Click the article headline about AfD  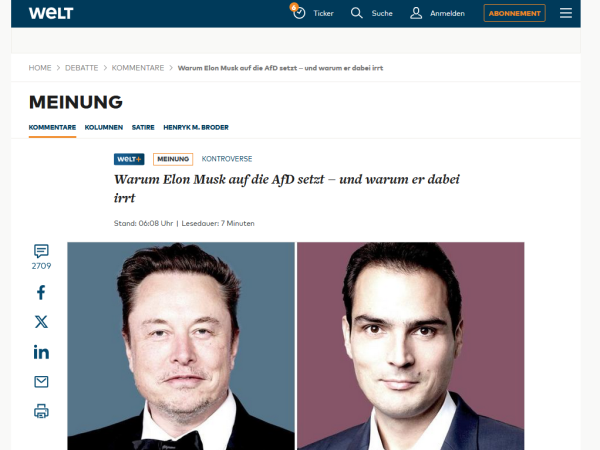(x=287, y=188)
